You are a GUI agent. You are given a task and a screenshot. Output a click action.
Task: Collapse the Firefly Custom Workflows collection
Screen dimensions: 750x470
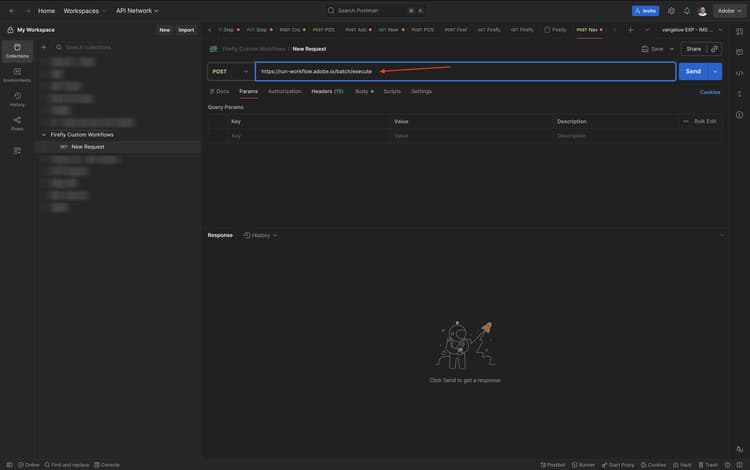tap(44, 135)
